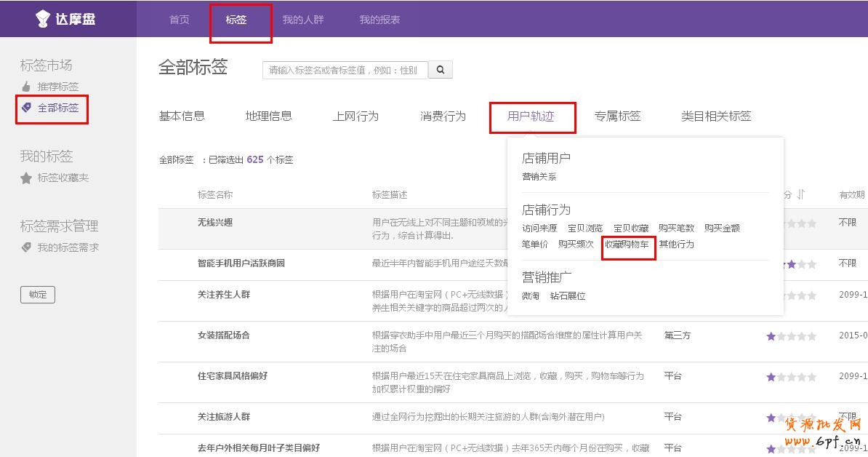The height and width of the screenshot is (457, 868).
Task: Pick 购买频次 from 店铺行为 options
Action: pyautogui.click(x=576, y=245)
